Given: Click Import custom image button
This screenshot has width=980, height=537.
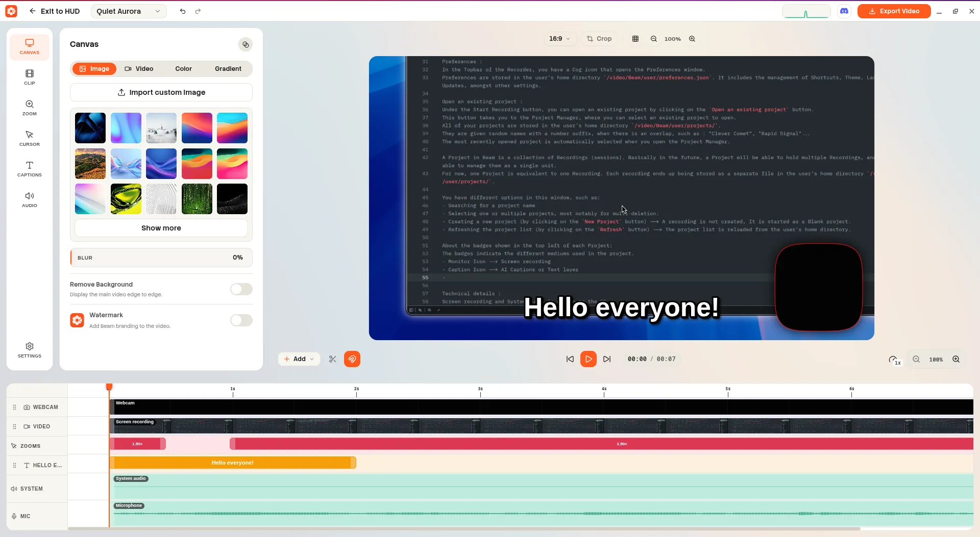Looking at the screenshot, I should coord(161,92).
